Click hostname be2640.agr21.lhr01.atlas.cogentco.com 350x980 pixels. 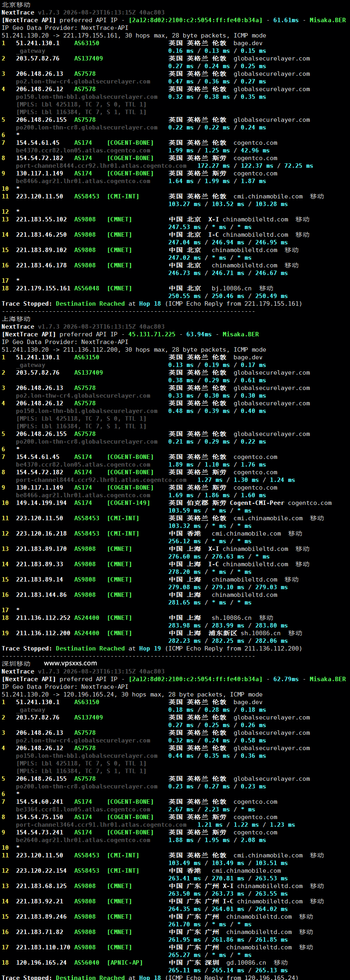(x=83, y=840)
